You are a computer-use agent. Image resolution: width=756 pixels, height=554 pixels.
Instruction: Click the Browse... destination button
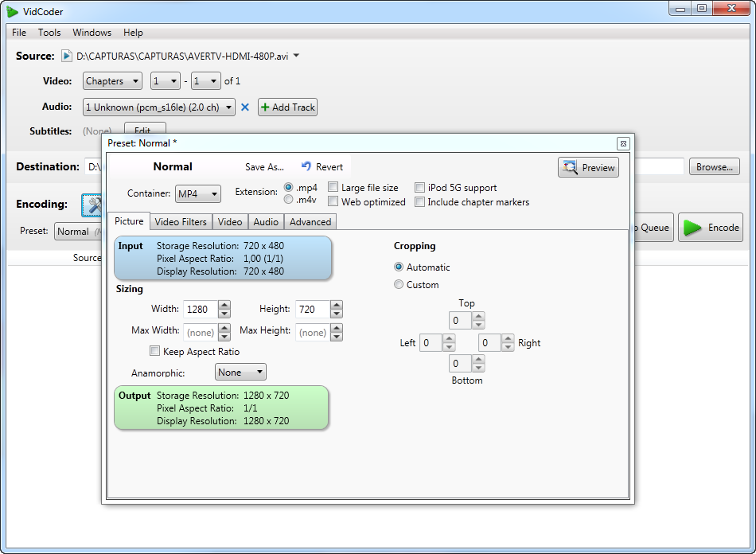[x=714, y=167]
